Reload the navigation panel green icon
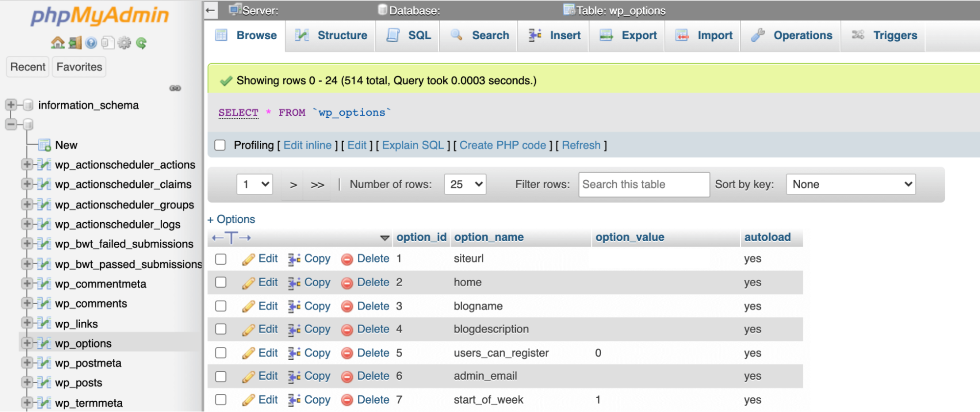 [x=141, y=43]
